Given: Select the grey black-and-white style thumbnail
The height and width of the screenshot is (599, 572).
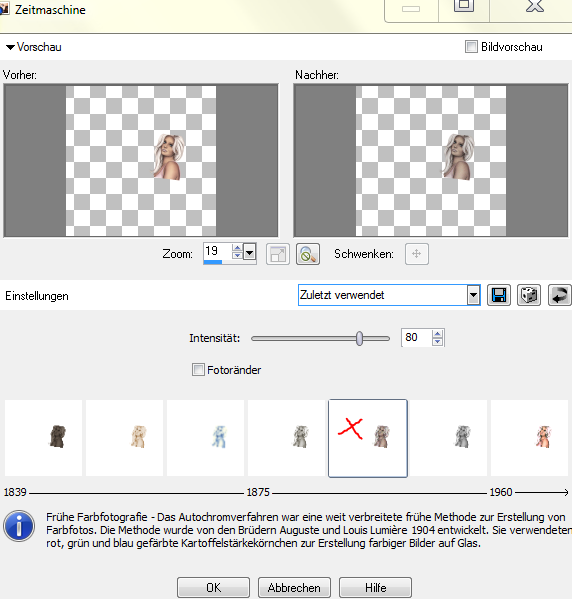Looking at the screenshot, I should pyautogui.click(x=448, y=438).
